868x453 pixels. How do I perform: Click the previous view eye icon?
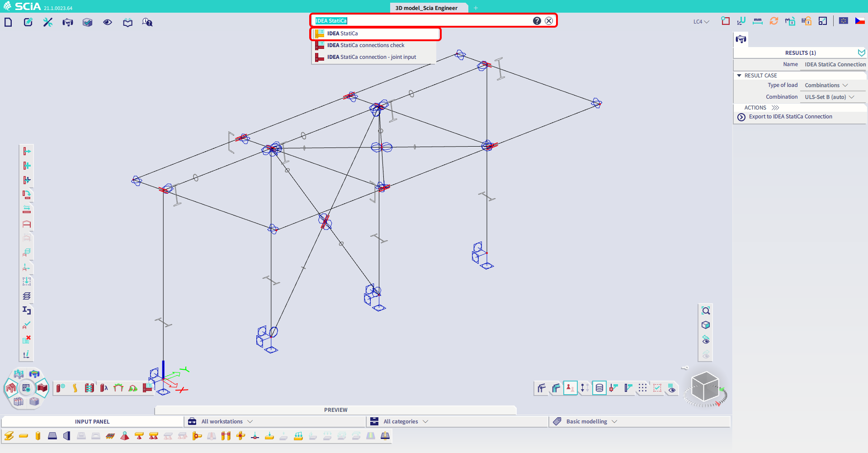coord(706,339)
